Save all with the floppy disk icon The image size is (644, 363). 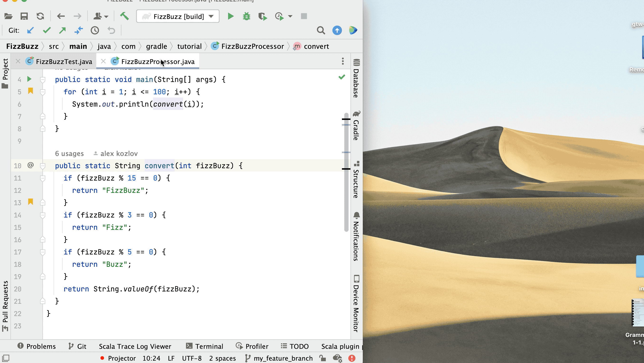pos(24,17)
